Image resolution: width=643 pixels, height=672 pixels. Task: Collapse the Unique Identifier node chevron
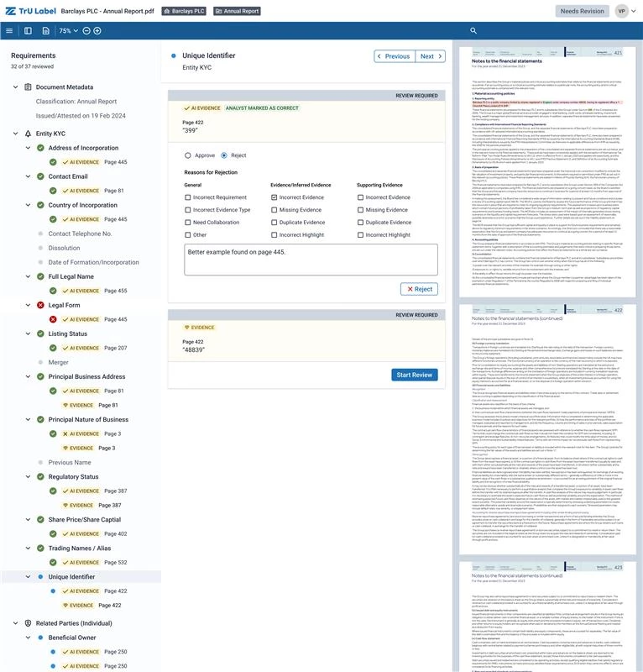pos(28,577)
